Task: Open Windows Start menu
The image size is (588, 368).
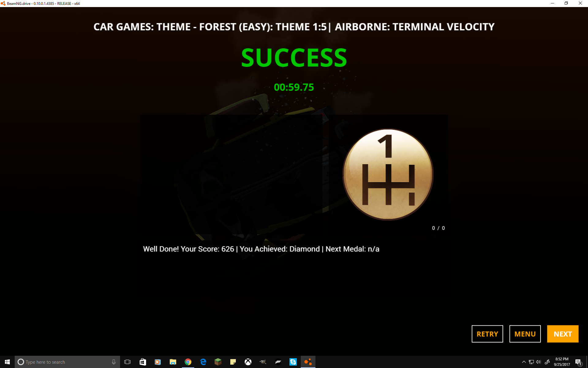Action: click(7, 362)
